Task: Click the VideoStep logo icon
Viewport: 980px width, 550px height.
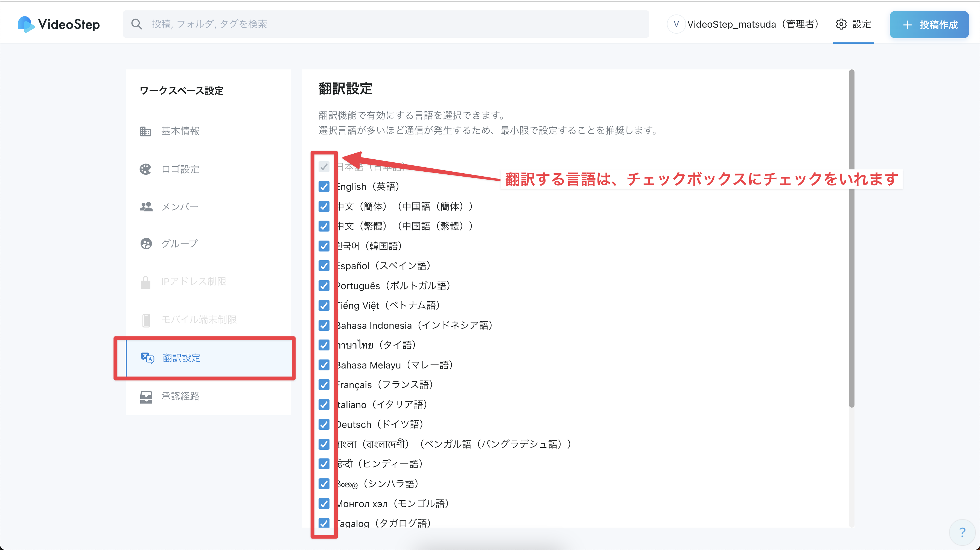Action: point(26,24)
